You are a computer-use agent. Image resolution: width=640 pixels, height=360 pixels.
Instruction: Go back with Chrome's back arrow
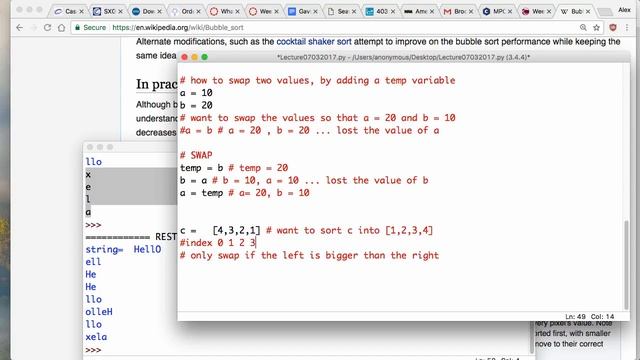tap(20, 27)
